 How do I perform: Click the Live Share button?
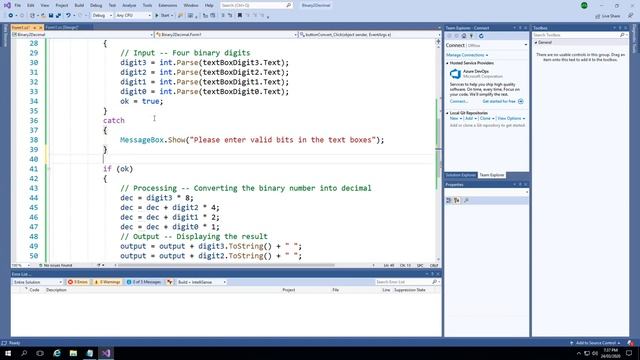tap(608, 16)
